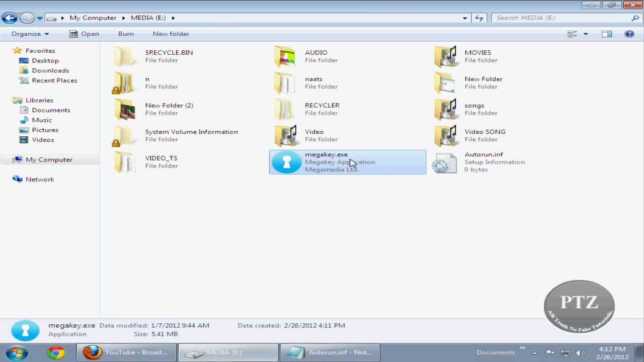The height and width of the screenshot is (362, 644).
Task: Mute audio via the speaker tray icon
Action: (580, 352)
